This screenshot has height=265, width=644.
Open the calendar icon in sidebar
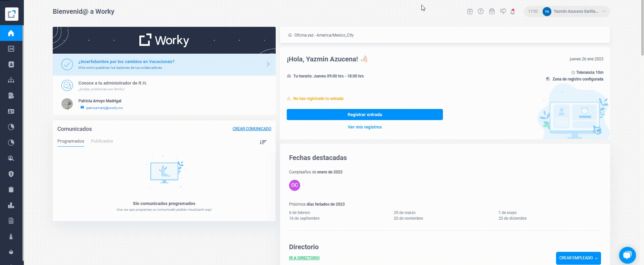coord(11,49)
